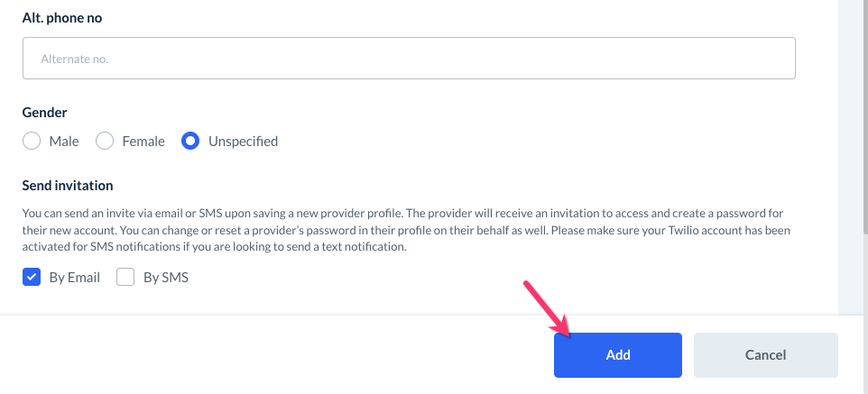
Task: Click the "Gender" section heading
Action: click(45, 113)
